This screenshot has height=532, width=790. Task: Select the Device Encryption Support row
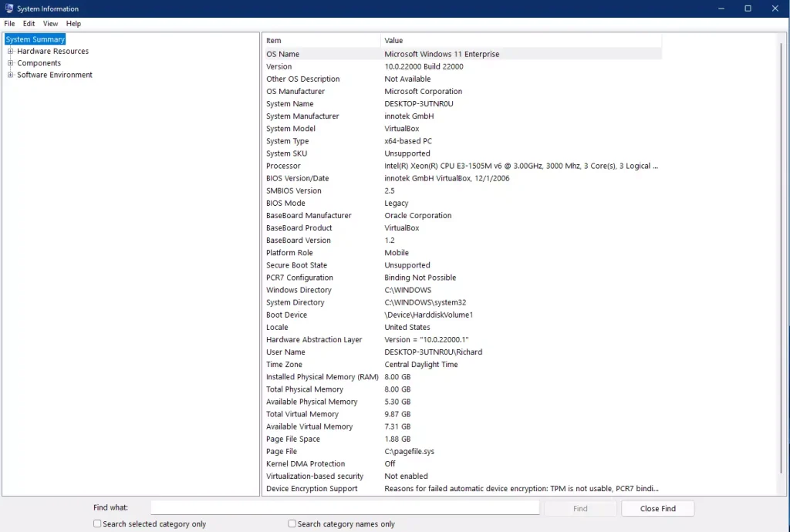pyautogui.click(x=463, y=489)
